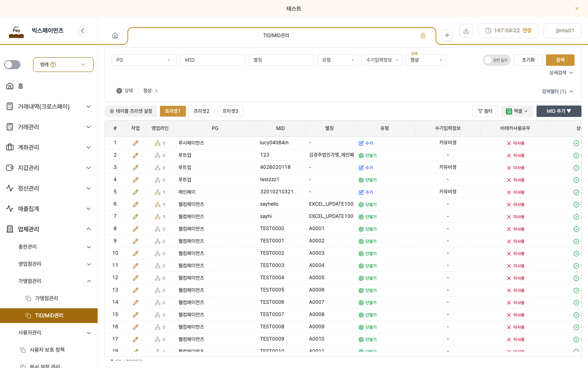588x368 pixels.
Task: Open the 유형 dropdown filter
Action: [x=338, y=60]
